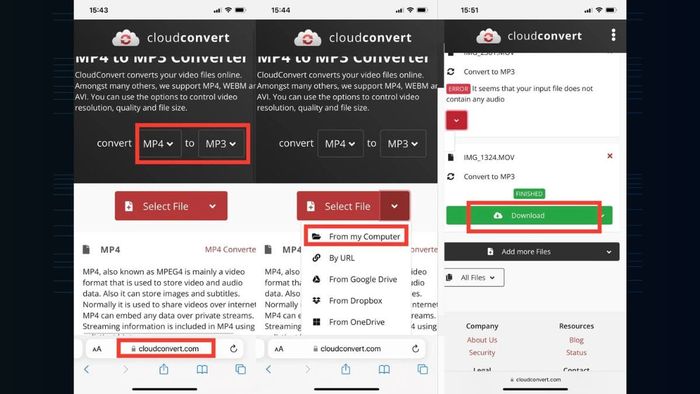Tap cloudconvert.com address bar in left phone
This screenshot has width=700, height=394.
pyautogui.click(x=166, y=348)
